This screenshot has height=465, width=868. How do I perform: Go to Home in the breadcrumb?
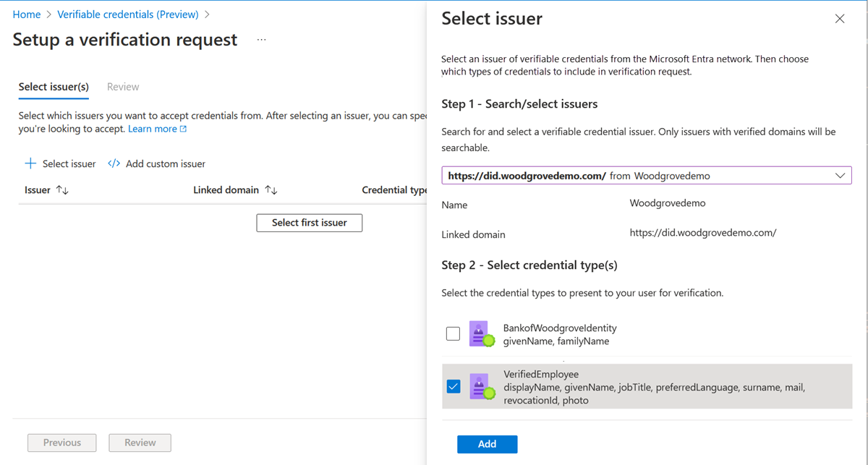click(x=27, y=14)
